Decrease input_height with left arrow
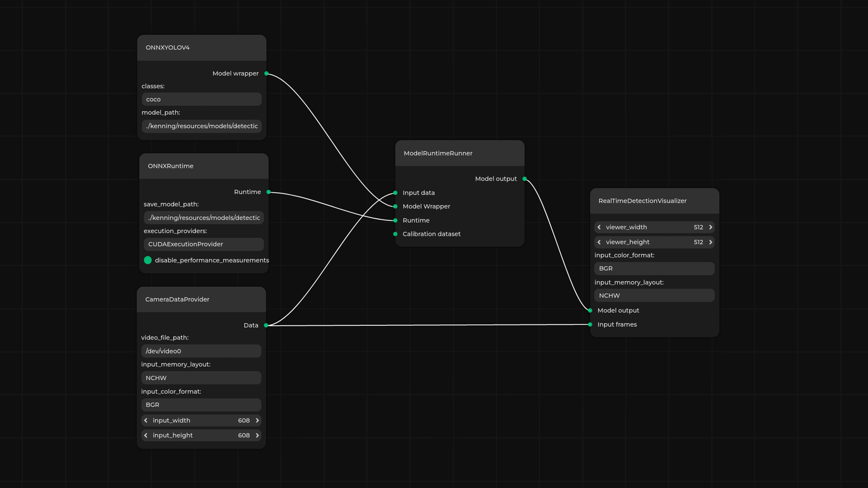 [x=146, y=435]
